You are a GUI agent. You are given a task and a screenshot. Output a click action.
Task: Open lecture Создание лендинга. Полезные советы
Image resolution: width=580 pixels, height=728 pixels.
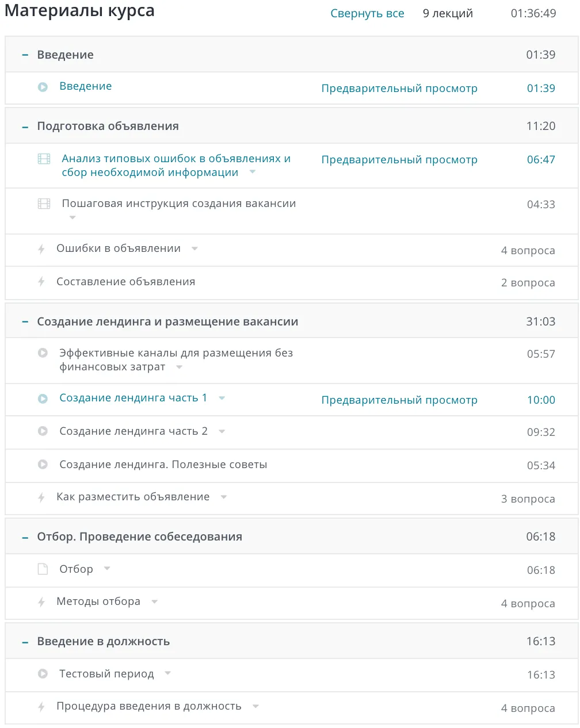(x=163, y=465)
